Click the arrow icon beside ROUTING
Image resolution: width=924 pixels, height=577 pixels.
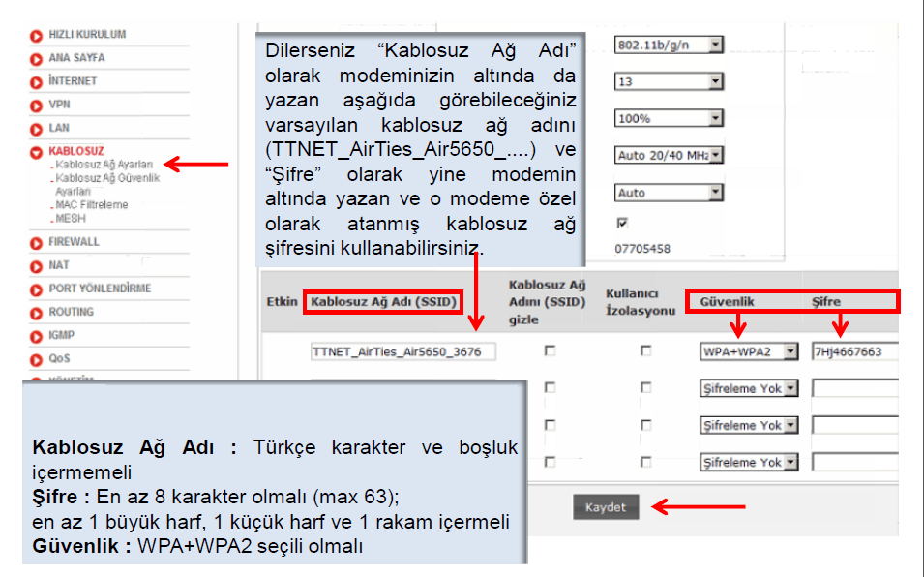[37, 313]
